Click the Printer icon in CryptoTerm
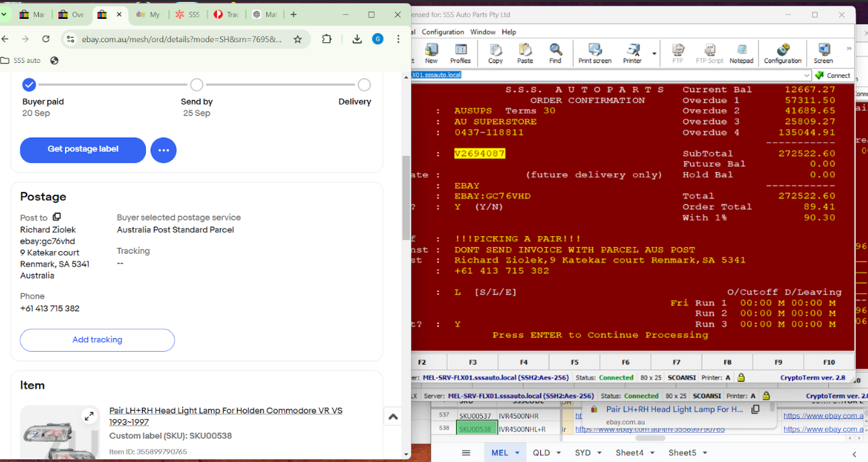The width and height of the screenshot is (868, 462). click(632, 53)
